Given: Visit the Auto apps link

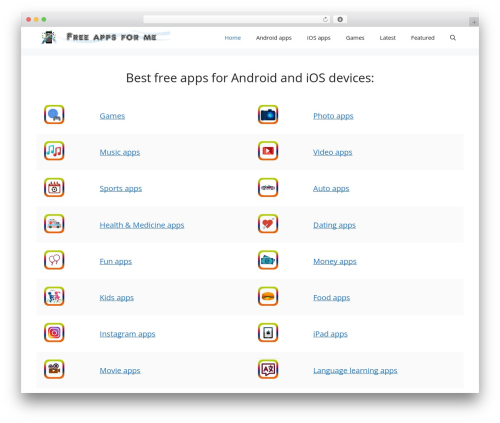Looking at the screenshot, I should pyautogui.click(x=331, y=189).
